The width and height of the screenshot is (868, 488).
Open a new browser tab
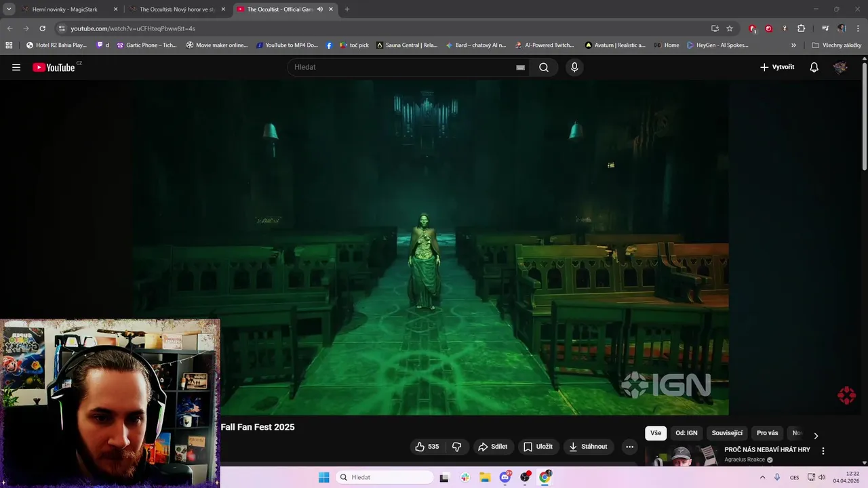point(347,9)
